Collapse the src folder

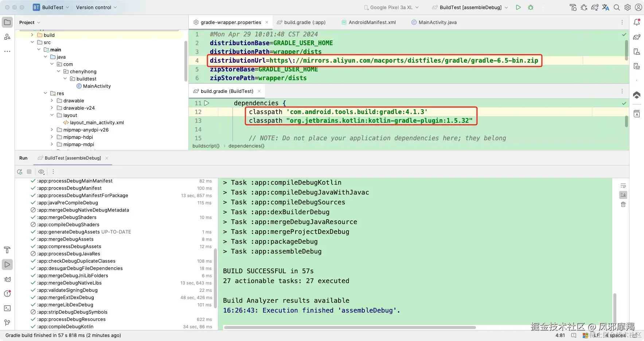(x=32, y=42)
